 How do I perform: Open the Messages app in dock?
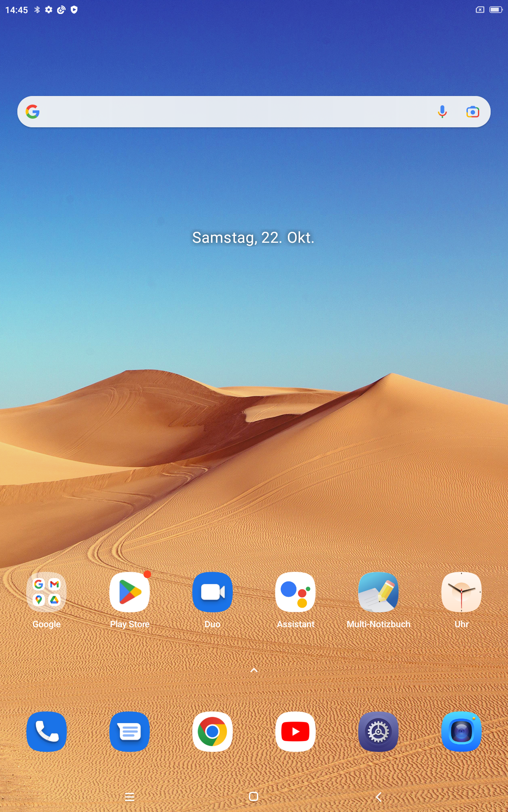(x=130, y=732)
